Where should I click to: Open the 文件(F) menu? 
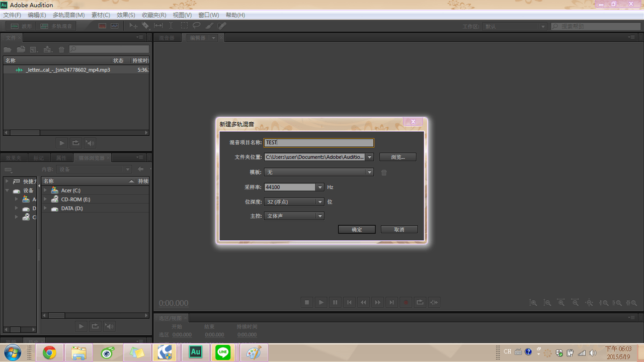[x=12, y=15]
